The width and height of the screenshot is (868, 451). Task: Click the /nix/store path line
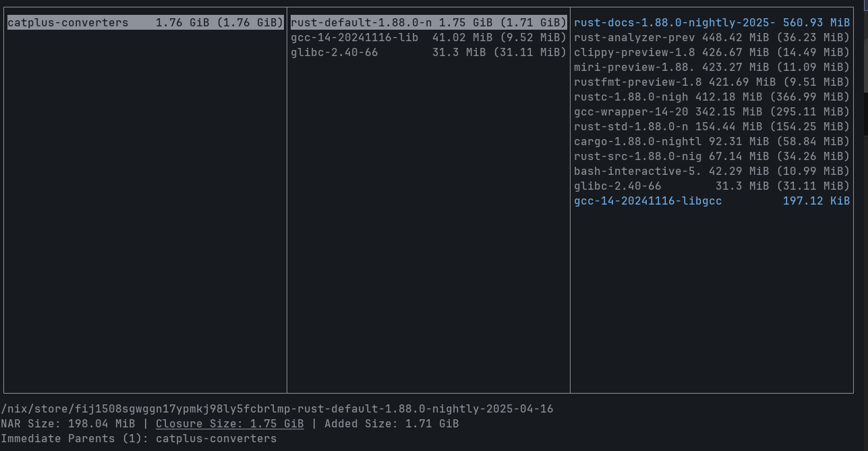coord(277,409)
